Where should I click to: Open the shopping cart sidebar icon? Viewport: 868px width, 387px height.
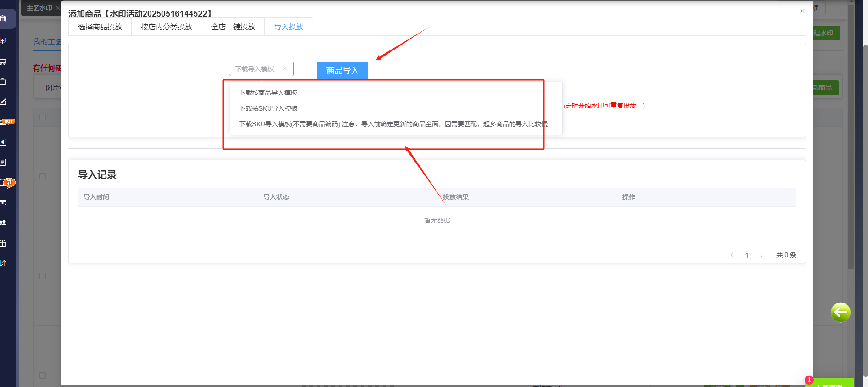pyautogui.click(x=3, y=62)
